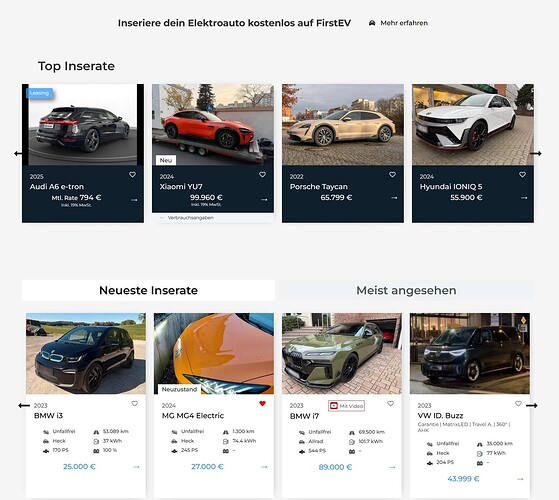The image size is (559, 500).
Task: Click VW ID. Buzz 77 kWh battery icon
Action: click(x=480, y=454)
